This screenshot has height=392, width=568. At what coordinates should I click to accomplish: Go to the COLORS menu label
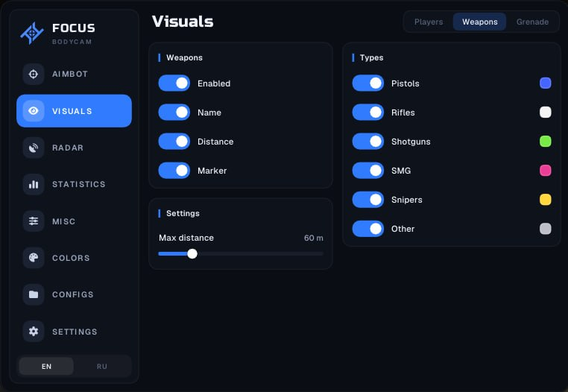point(71,258)
